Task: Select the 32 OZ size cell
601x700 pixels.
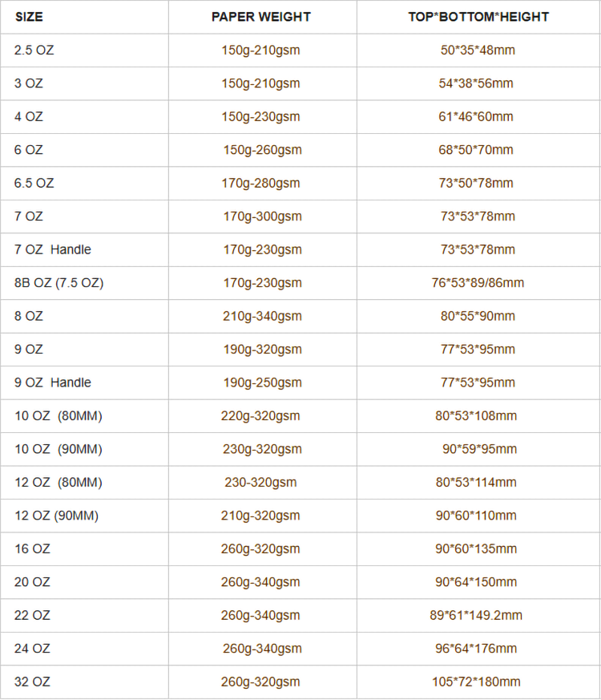Action: tap(32, 682)
